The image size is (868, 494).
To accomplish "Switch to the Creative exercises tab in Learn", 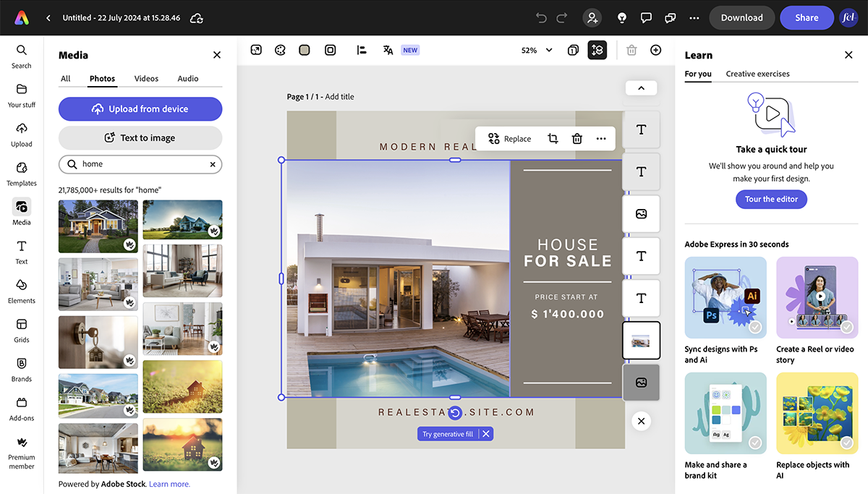I will (x=757, y=74).
